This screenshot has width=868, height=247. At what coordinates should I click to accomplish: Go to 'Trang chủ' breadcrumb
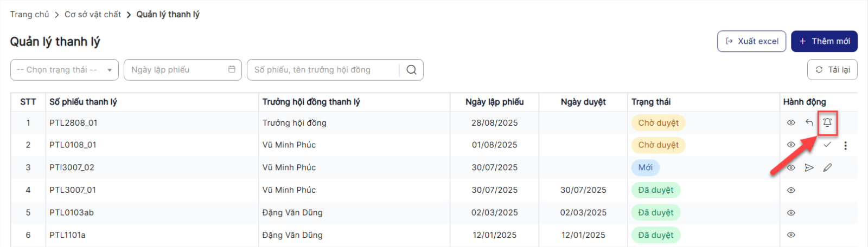pos(29,15)
